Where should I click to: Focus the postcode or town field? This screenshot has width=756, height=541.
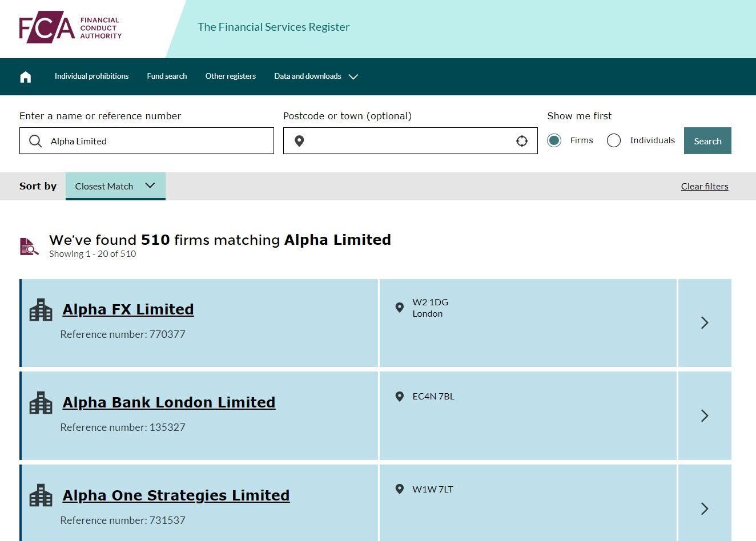tap(411, 141)
